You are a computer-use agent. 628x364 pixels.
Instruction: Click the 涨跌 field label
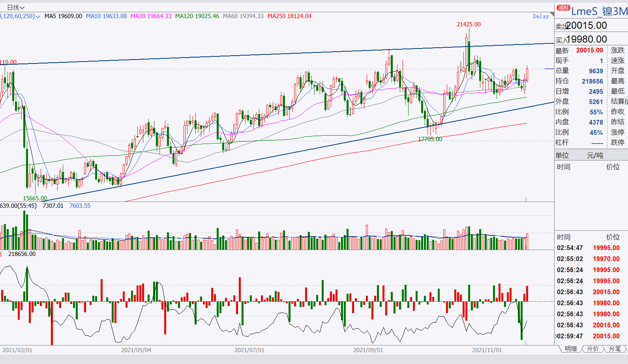[618, 50]
